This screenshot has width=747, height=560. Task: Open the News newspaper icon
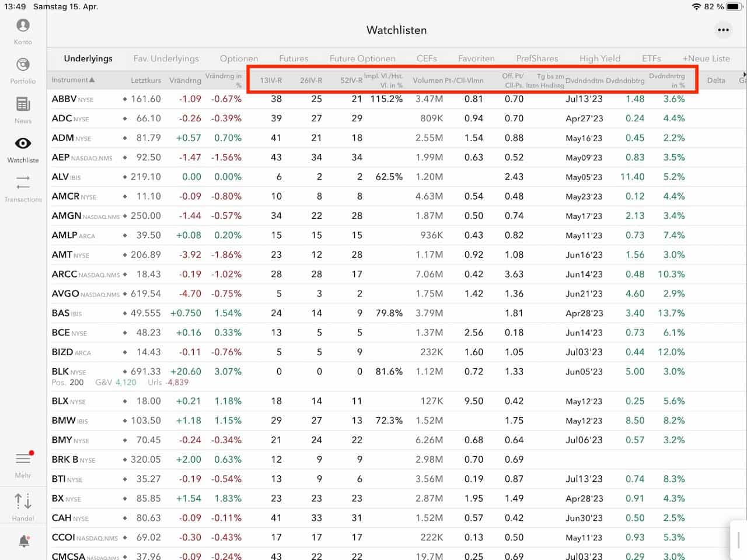(23, 104)
